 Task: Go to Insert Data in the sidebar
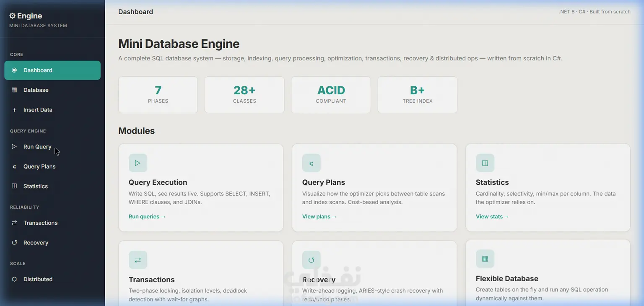[52, 110]
